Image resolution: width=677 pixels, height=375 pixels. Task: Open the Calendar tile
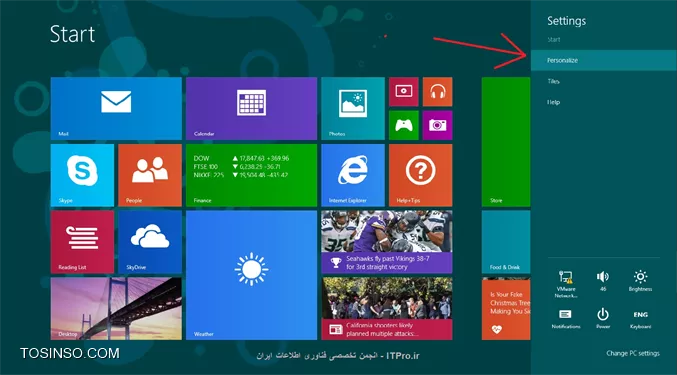(x=251, y=108)
